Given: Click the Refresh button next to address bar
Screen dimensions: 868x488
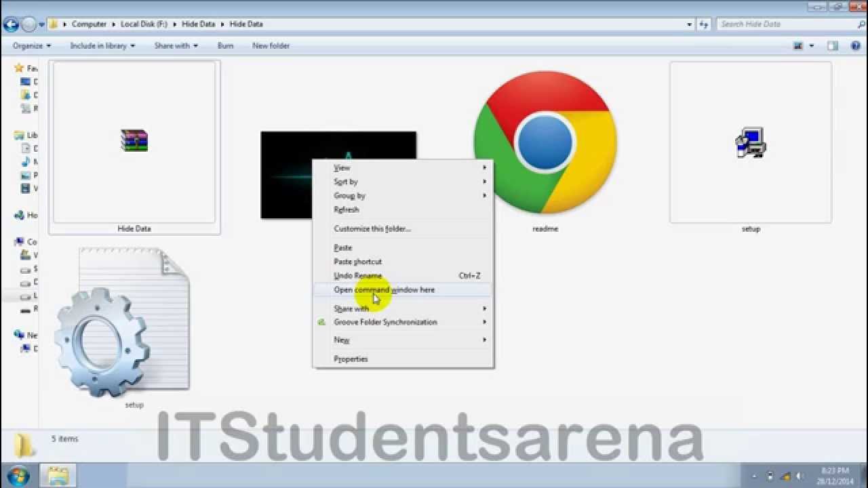Looking at the screenshot, I should coord(705,24).
